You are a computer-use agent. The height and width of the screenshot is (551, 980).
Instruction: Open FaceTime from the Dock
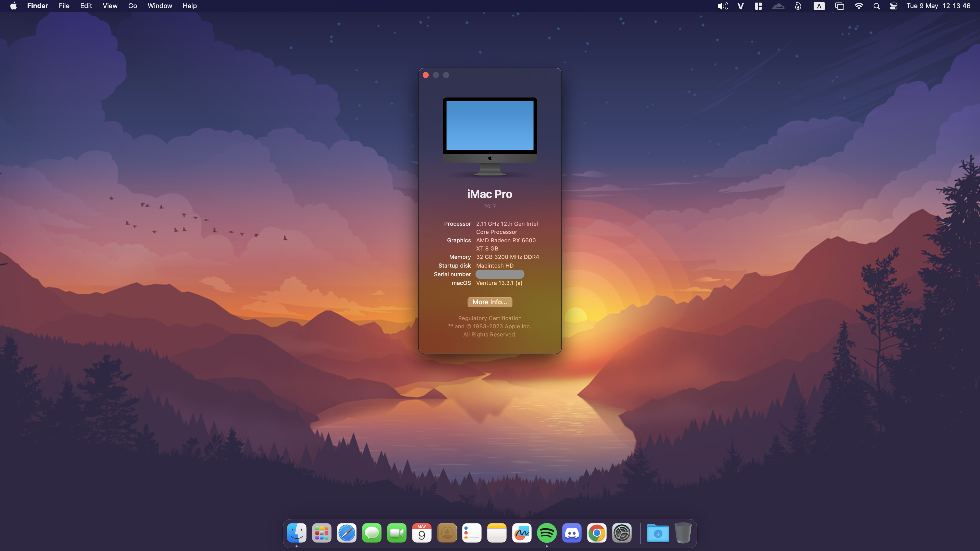point(396,533)
